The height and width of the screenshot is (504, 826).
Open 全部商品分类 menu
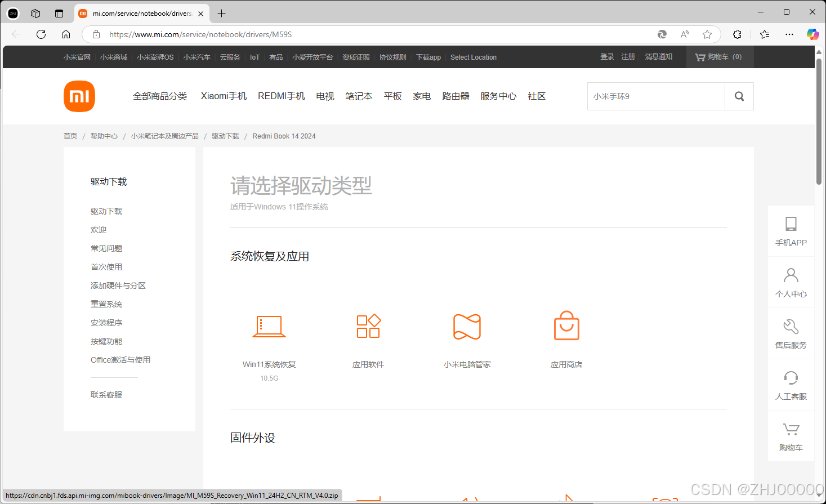point(160,96)
